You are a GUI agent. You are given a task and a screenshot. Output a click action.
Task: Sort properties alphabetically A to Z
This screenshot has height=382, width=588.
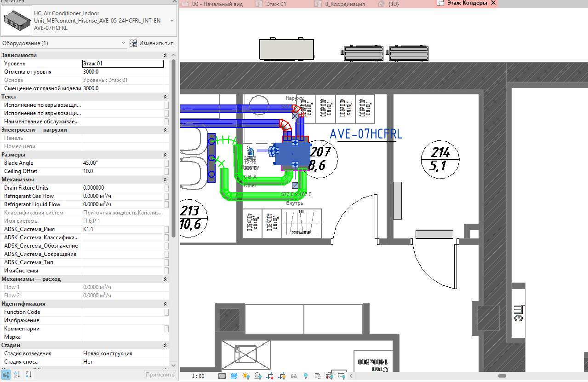[x=17, y=375]
